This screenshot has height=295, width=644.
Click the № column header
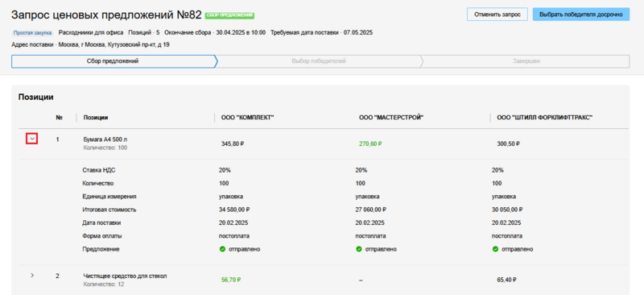(x=59, y=118)
